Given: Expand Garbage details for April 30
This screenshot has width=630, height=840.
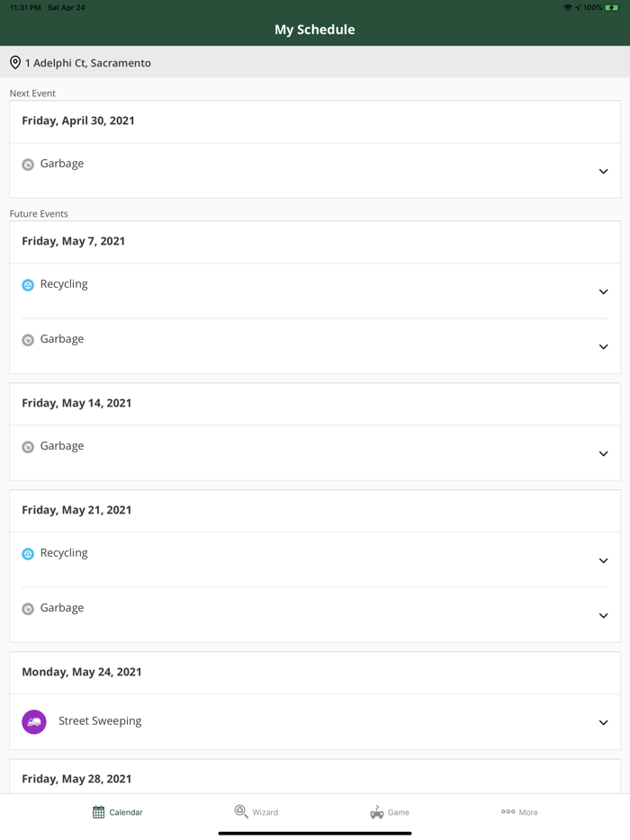Looking at the screenshot, I should (603, 171).
